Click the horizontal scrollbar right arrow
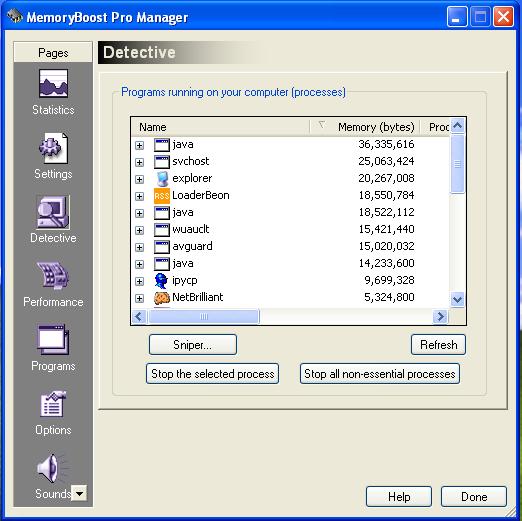The width and height of the screenshot is (522, 521). pos(440,316)
